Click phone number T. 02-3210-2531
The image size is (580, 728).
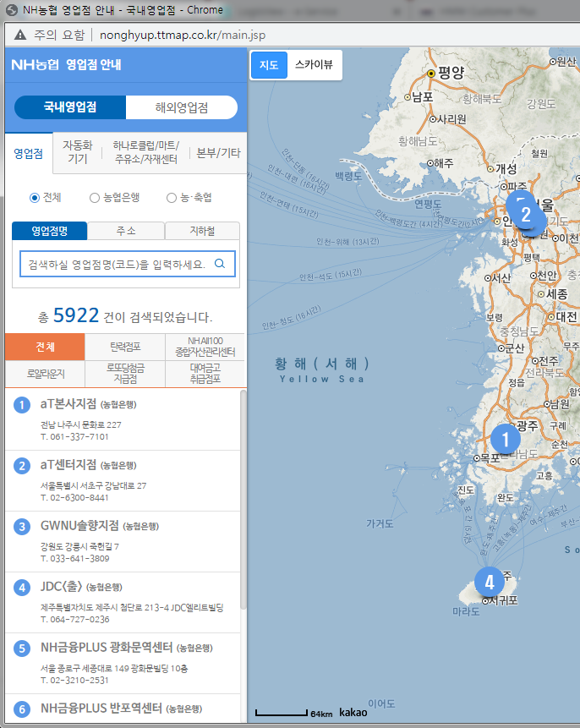74,680
